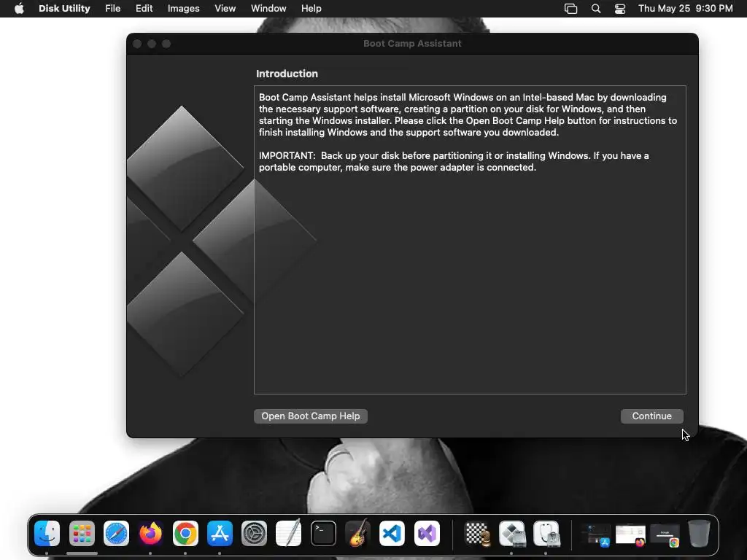
Task: Open the Window menu
Action: pos(268,9)
